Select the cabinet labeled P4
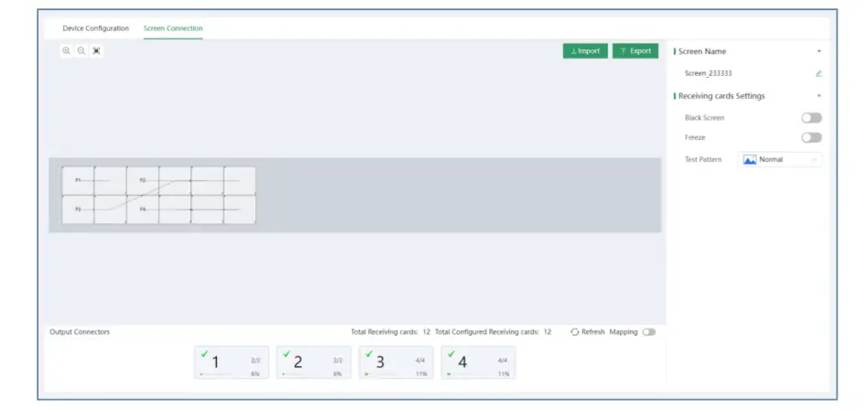Image resolution: width=868 pixels, height=411 pixels. 142,209
